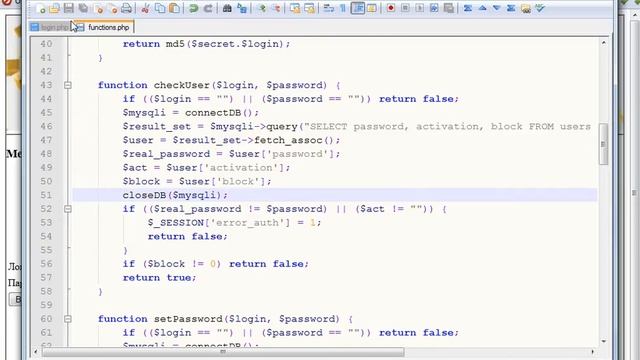Click the horizontal scrollbar thumb
Screen dimensions: 640x360
pos(223,351)
